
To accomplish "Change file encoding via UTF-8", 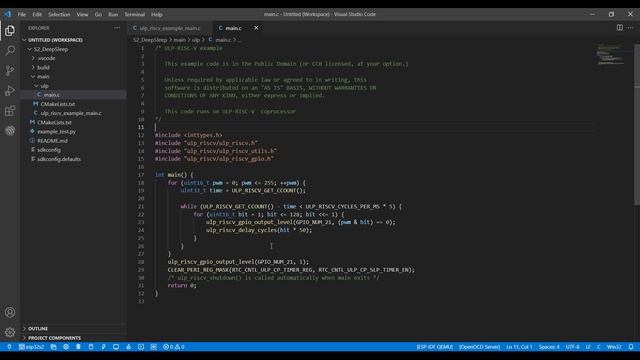I will pyautogui.click(x=572, y=347).
